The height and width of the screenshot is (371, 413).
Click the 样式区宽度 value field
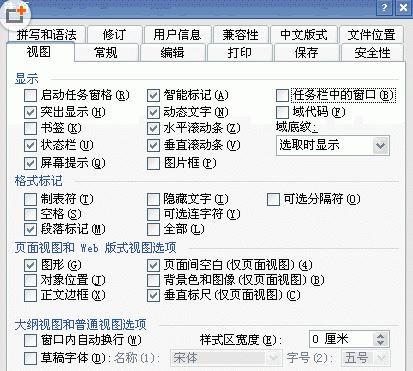(x=341, y=339)
